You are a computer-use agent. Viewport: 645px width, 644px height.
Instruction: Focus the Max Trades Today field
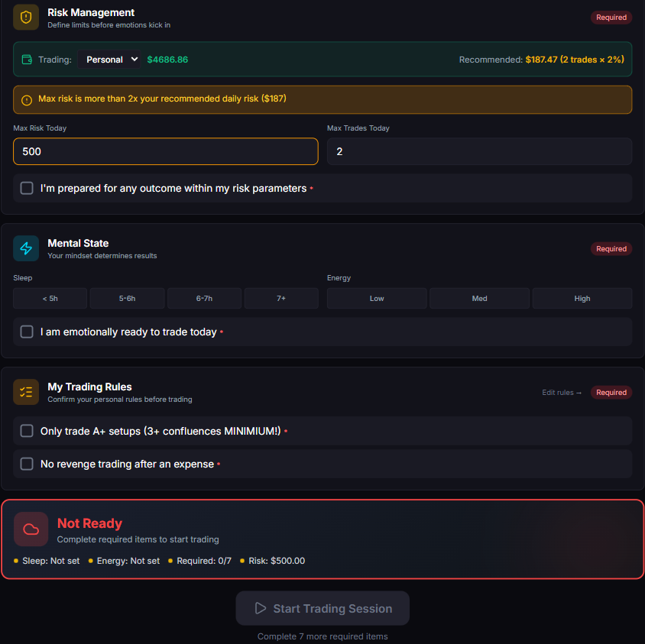(x=479, y=151)
